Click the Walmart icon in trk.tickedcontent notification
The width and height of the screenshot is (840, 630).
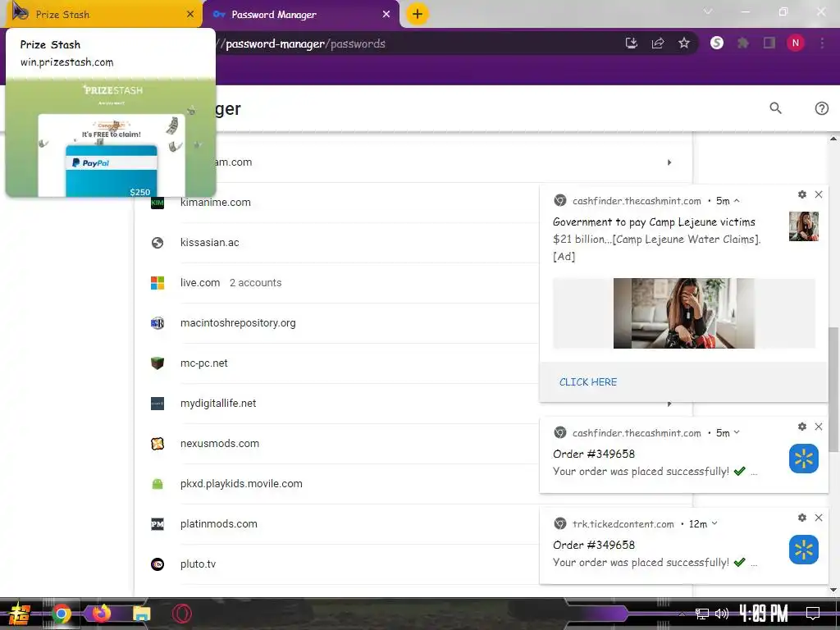[804, 550]
